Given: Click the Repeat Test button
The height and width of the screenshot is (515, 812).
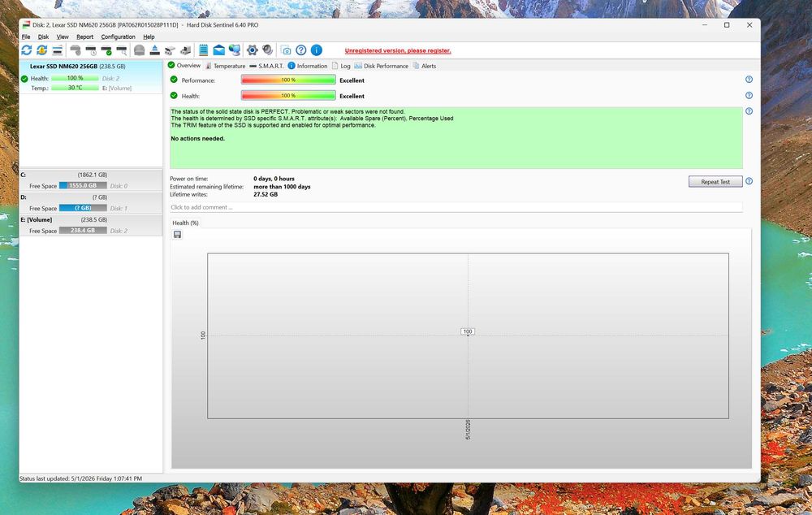Looking at the screenshot, I should pos(715,181).
